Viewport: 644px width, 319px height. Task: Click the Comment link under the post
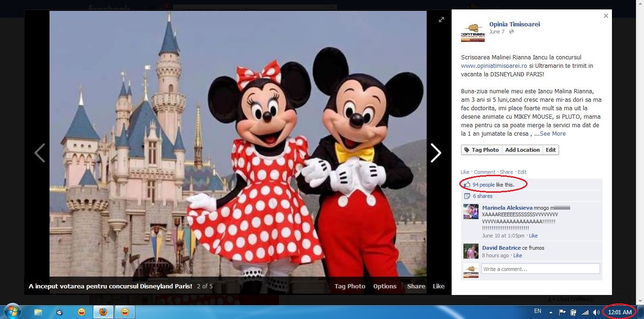[x=485, y=172]
